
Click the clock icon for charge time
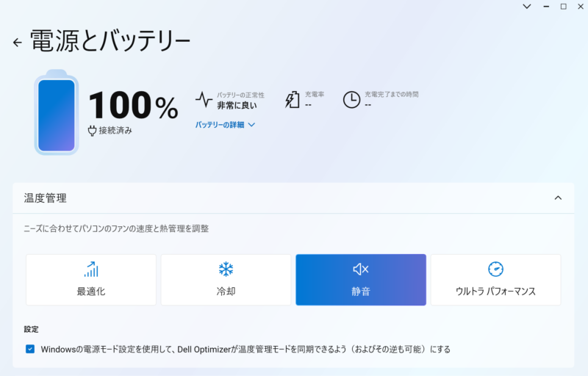point(352,100)
